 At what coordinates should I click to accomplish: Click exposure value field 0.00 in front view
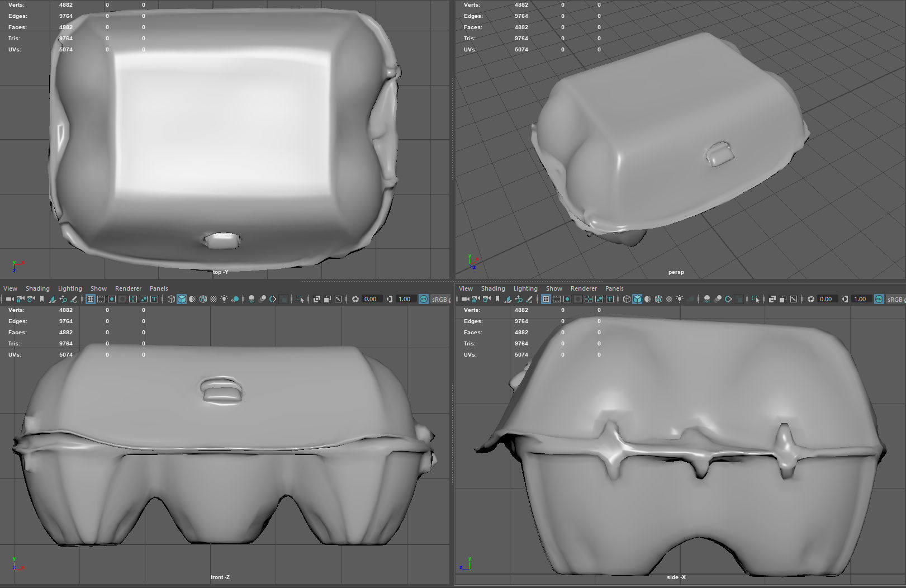pos(372,299)
